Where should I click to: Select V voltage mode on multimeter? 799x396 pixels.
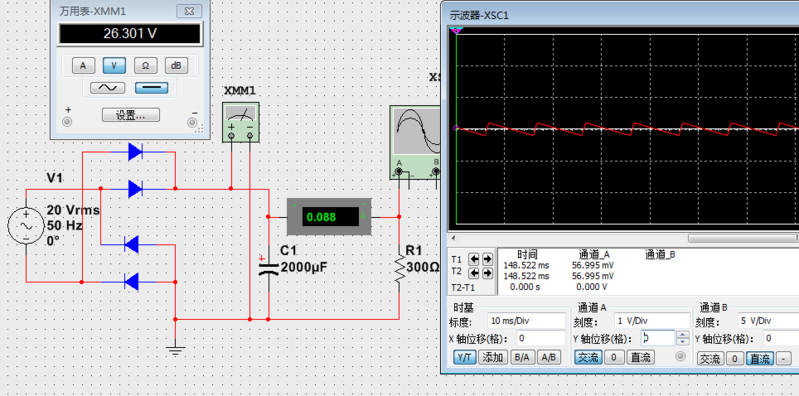[x=115, y=65]
